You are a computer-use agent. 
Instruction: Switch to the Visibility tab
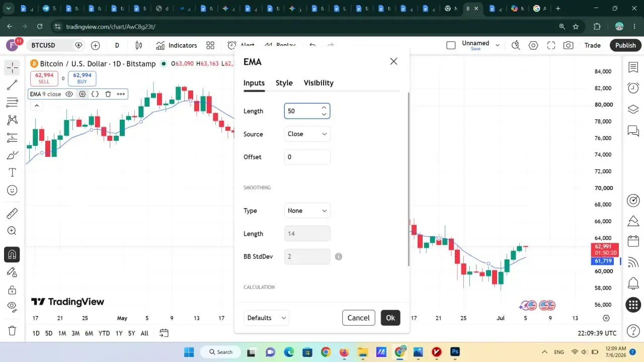point(318,83)
